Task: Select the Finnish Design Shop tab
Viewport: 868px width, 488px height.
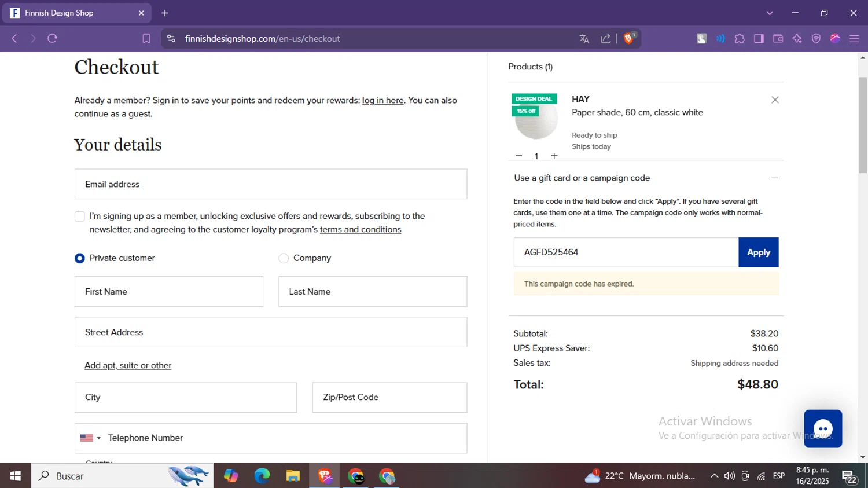Action: 76,13
